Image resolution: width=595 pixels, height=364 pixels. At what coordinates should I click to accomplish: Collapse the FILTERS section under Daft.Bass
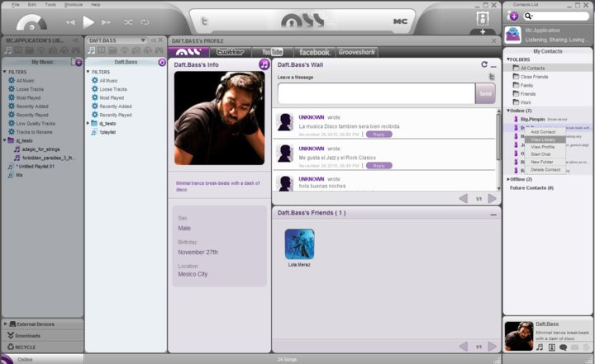coord(88,72)
